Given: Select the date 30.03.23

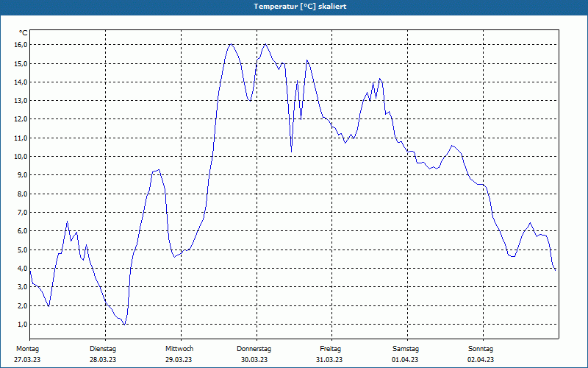Looking at the screenshot, I should pos(254,360).
